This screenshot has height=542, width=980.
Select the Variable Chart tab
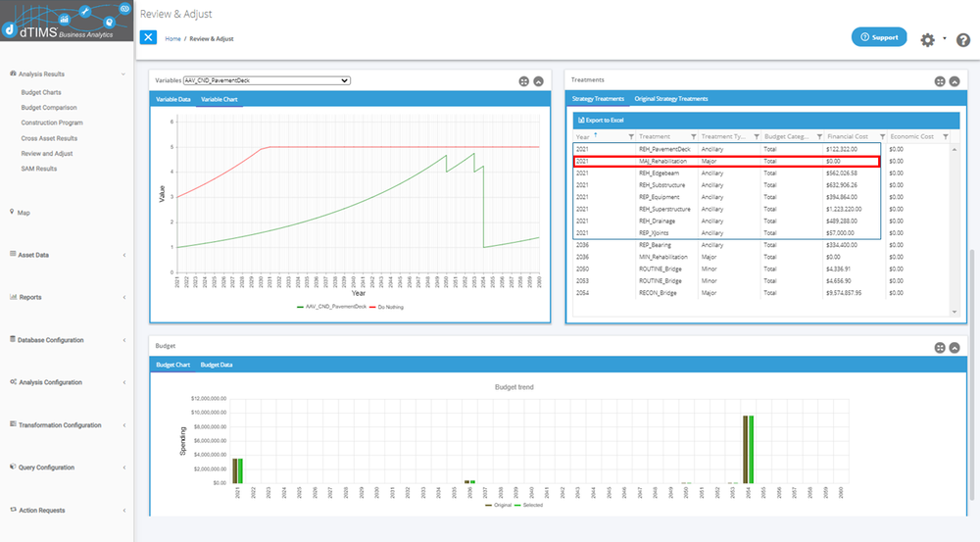pos(219,99)
